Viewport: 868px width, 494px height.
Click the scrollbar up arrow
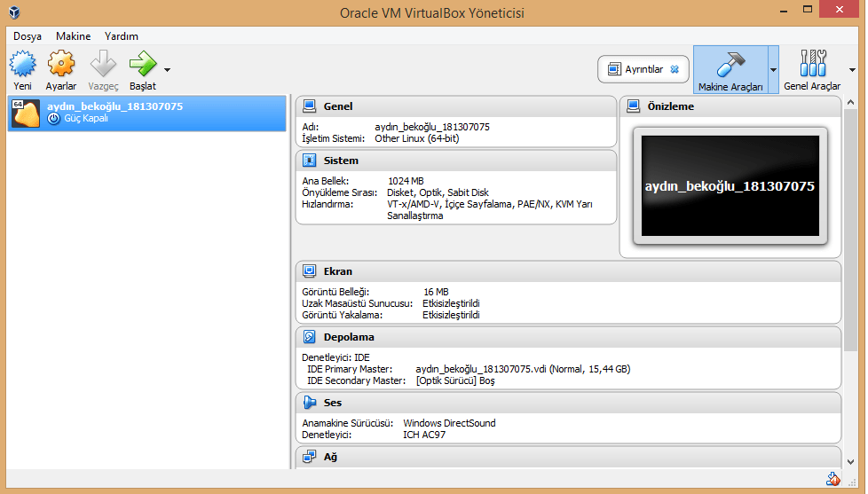point(851,102)
